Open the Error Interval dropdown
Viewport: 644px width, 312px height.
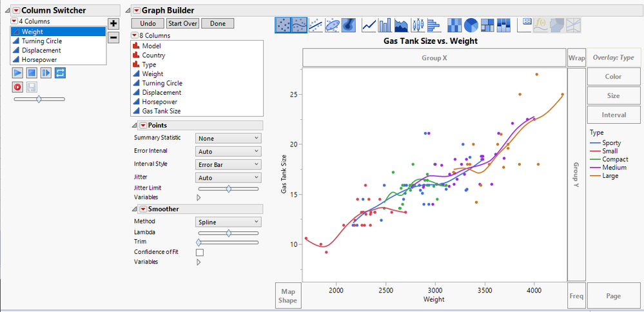click(x=228, y=151)
